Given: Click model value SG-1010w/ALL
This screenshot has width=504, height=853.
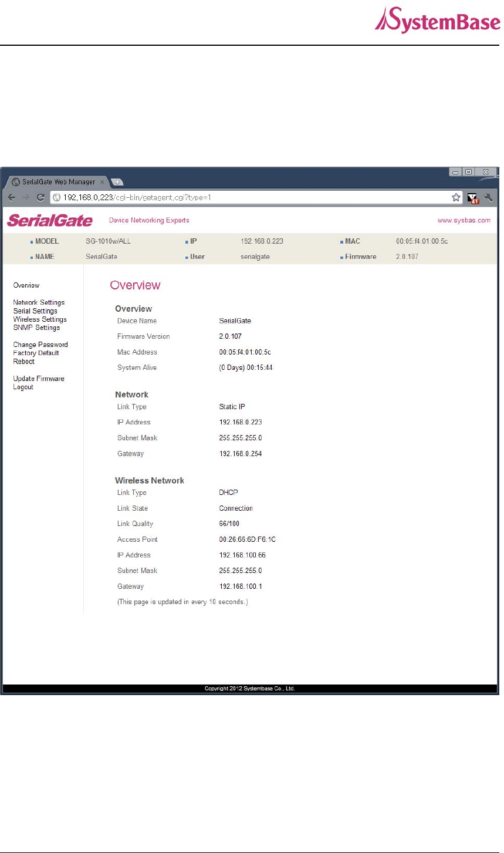Looking at the screenshot, I should (x=108, y=241).
